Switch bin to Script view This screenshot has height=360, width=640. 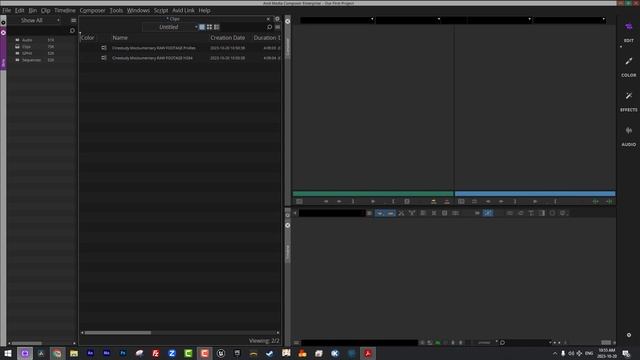[217, 27]
